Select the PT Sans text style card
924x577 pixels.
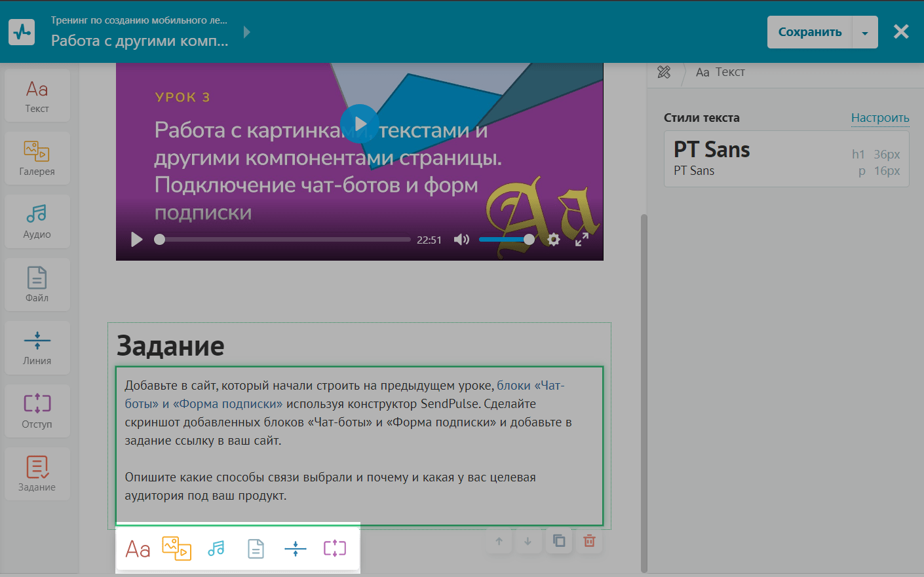pos(786,159)
